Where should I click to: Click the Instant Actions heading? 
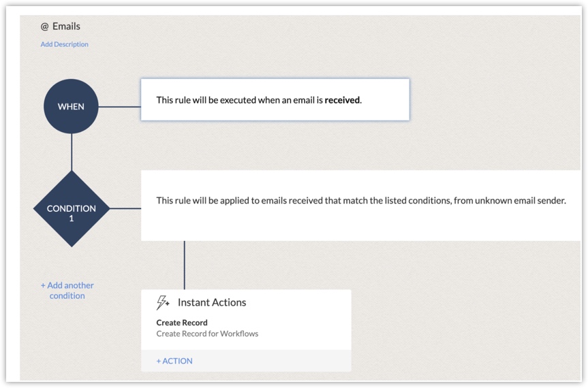[x=212, y=302]
